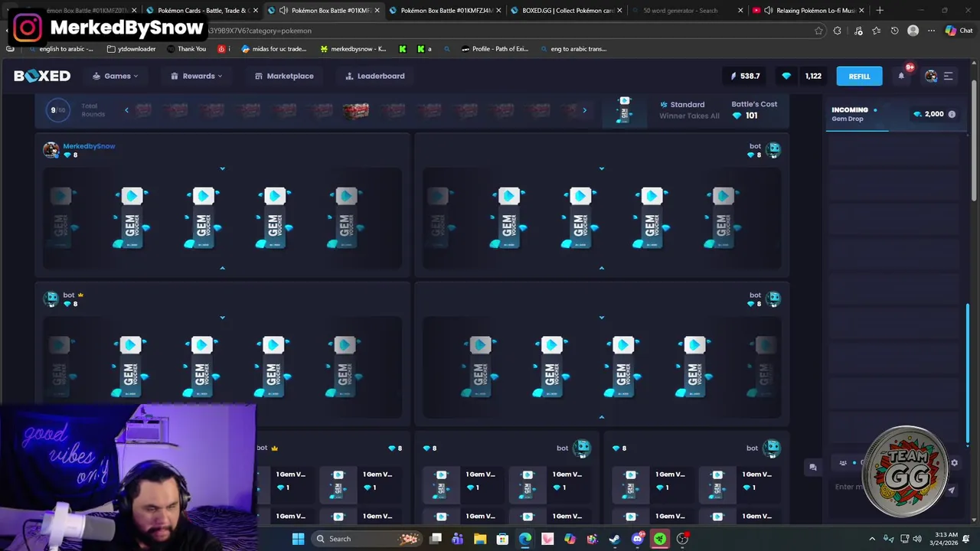980x551 pixels.
Task: Open the browser profile avatar
Action: click(x=913, y=31)
